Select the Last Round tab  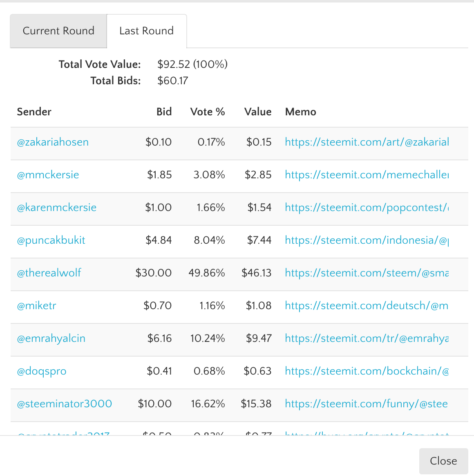(146, 31)
